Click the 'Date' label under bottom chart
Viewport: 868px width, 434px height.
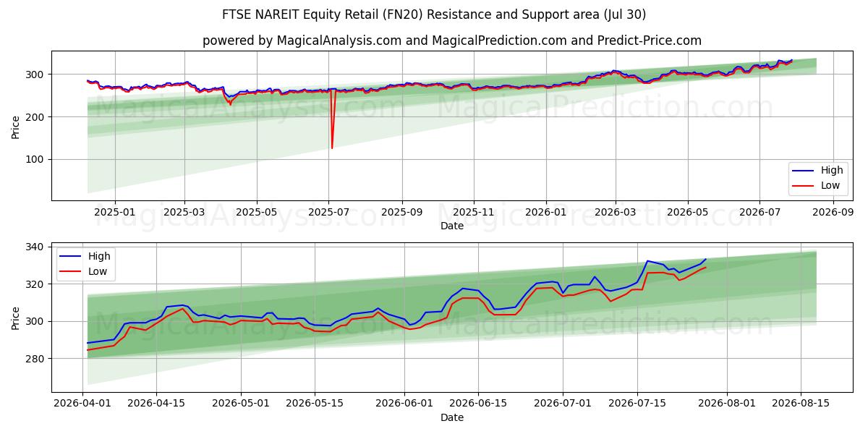tap(452, 417)
